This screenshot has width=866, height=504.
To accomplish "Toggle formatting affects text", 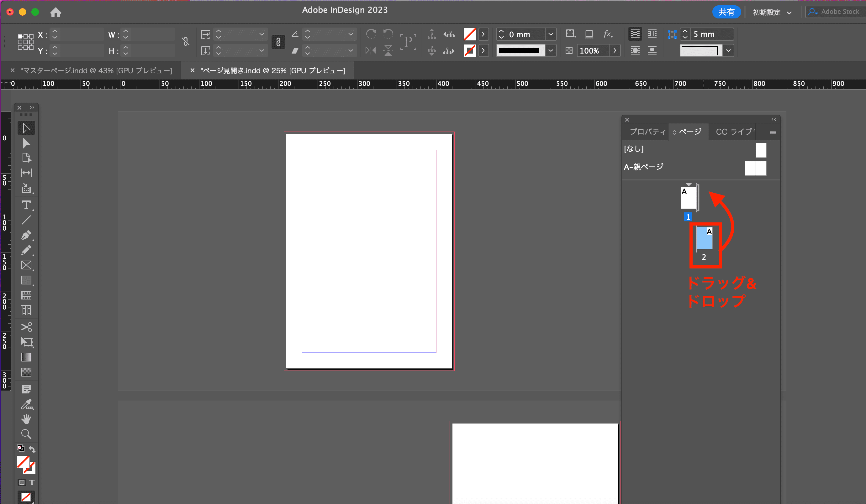I will [x=32, y=482].
